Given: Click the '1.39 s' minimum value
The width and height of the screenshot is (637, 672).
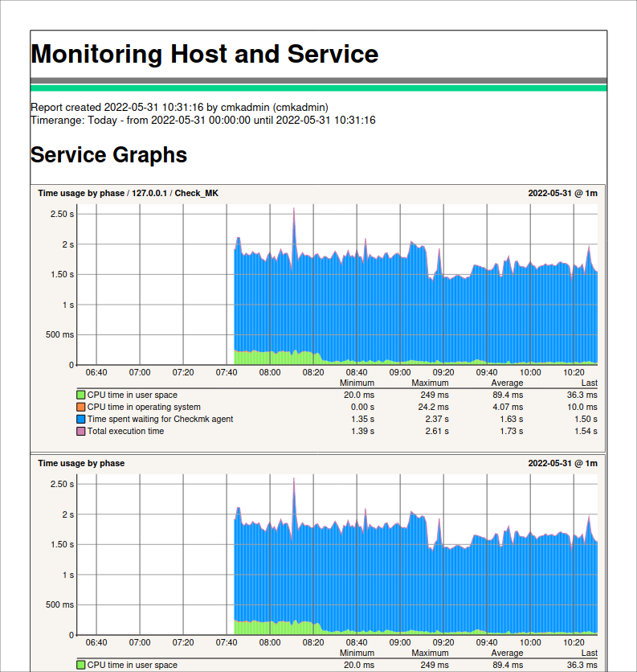Looking at the screenshot, I should 362,431.
